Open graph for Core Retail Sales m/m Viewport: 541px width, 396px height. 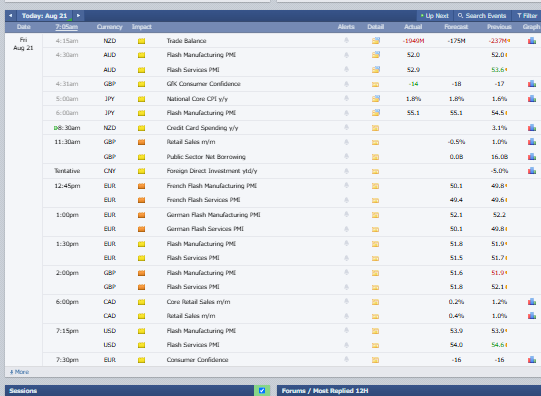[x=532, y=302]
